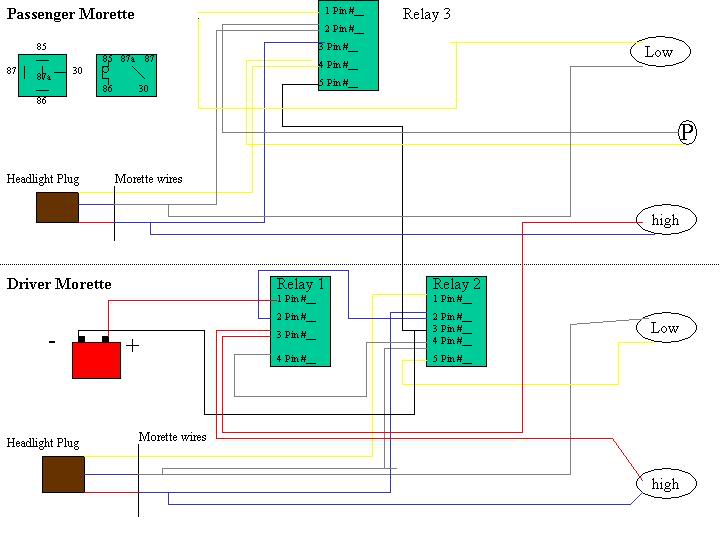The image size is (720, 540).
Task: Select the passenger side high oval
Action: pyautogui.click(x=664, y=220)
